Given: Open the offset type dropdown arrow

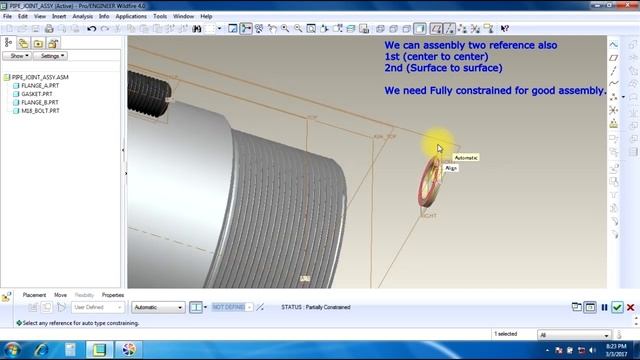Looking at the screenshot, I should click(x=205, y=307).
